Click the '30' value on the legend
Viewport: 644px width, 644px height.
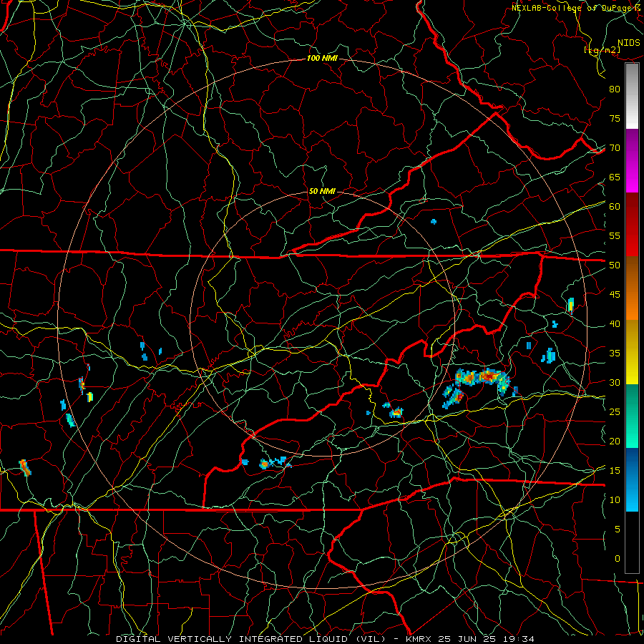tap(615, 383)
